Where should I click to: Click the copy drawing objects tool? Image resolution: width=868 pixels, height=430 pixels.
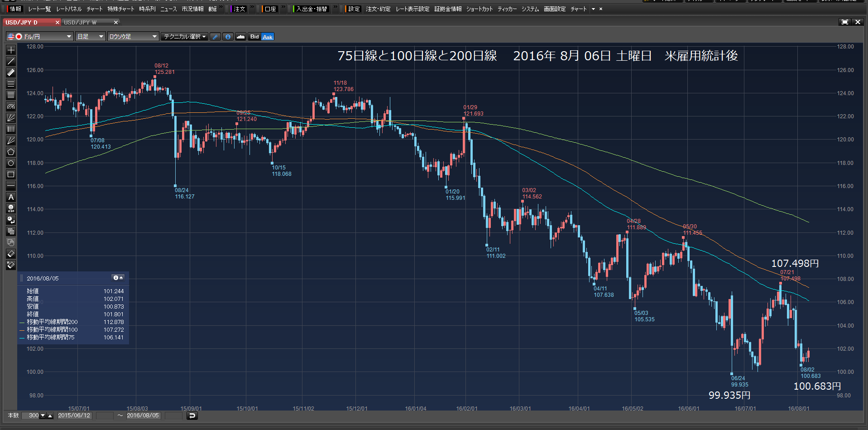point(11,231)
